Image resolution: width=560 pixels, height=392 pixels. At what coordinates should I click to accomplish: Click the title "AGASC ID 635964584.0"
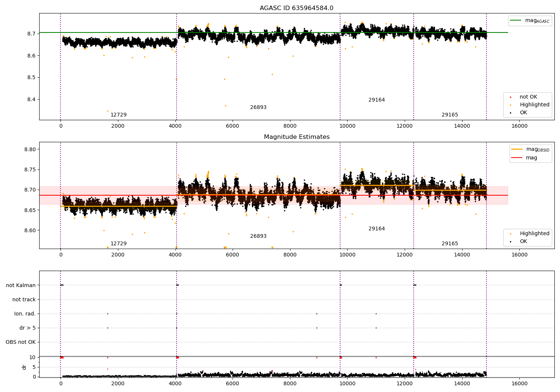[x=296, y=8]
